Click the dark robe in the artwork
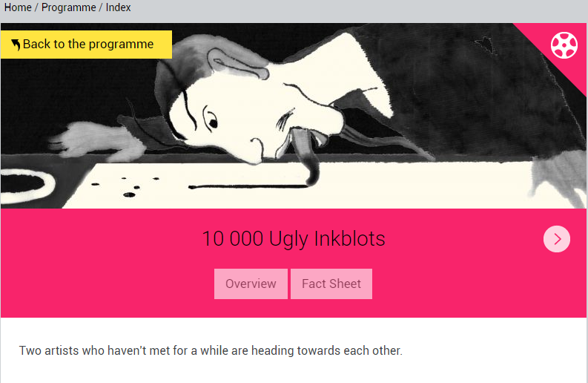The image size is (588, 383). [469, 86]
